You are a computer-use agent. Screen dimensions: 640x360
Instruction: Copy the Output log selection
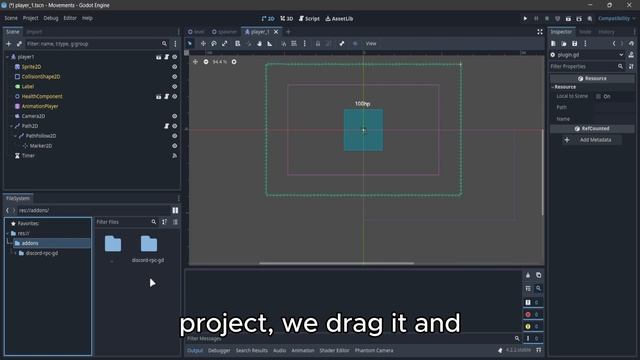538,275
